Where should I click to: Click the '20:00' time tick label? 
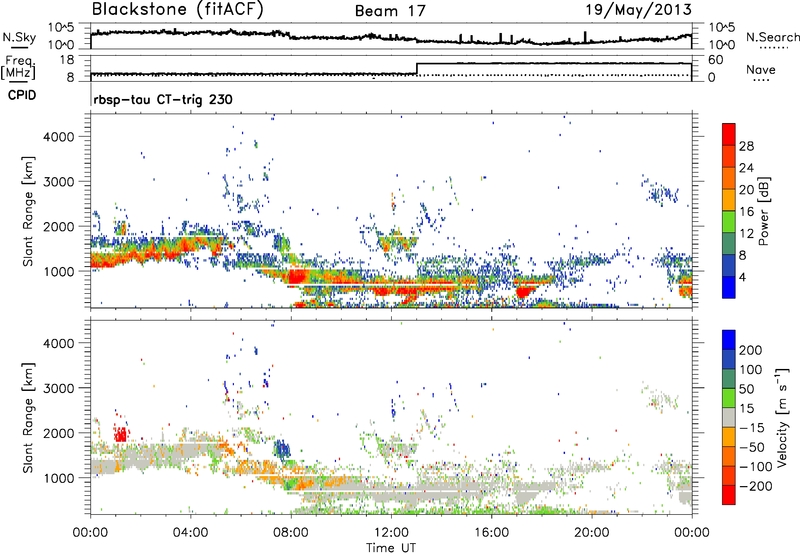click(x=591, y=533)
